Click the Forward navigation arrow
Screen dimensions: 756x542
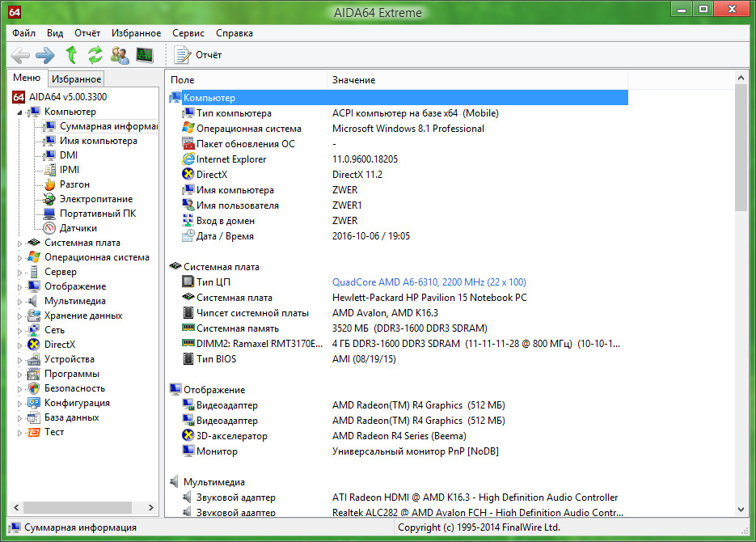[45, 55]
